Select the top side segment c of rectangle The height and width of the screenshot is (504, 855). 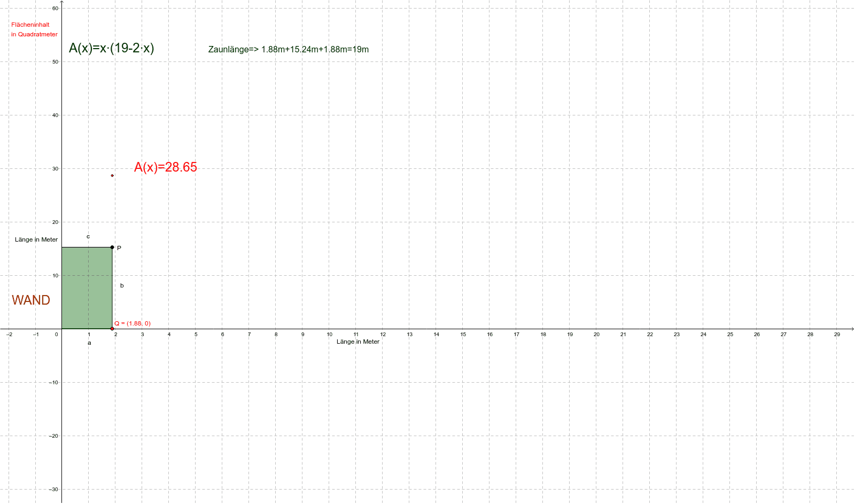click(x=87, y=247)
